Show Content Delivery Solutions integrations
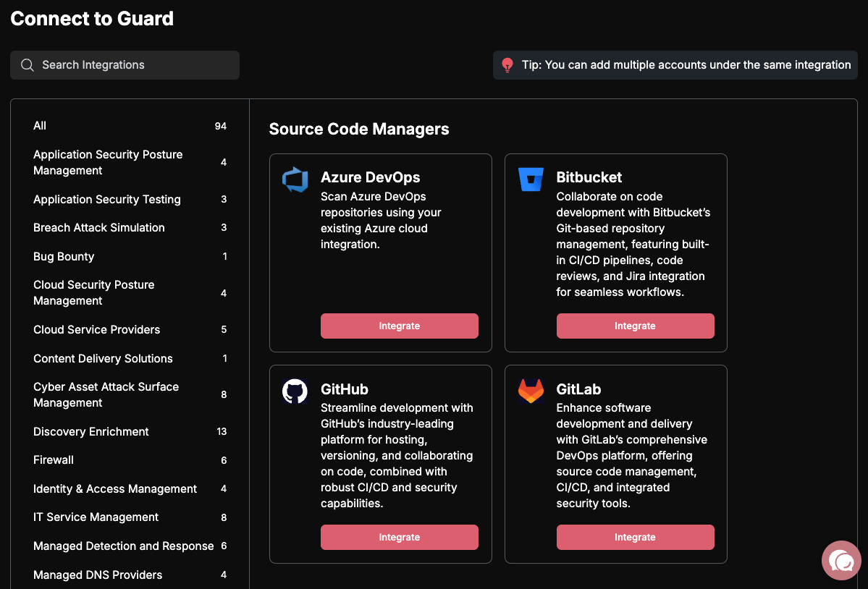The image size is (868, 589). 130,358
